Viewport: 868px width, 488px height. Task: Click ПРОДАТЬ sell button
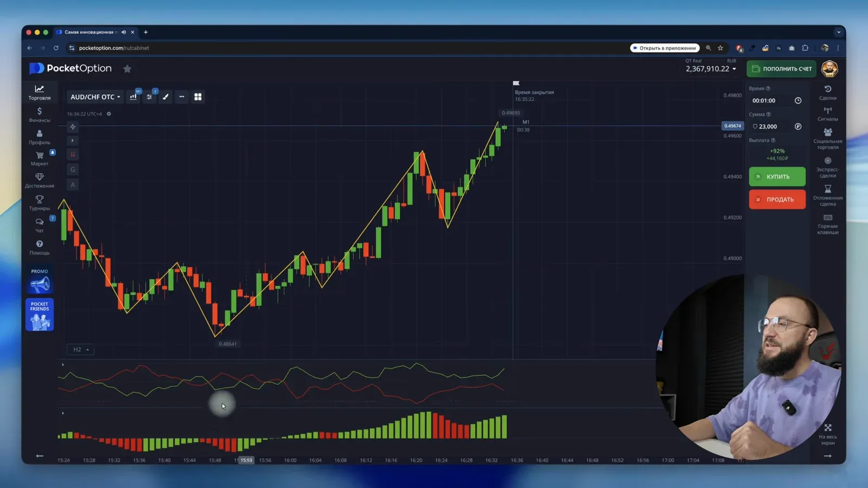[x=777, y=200]
